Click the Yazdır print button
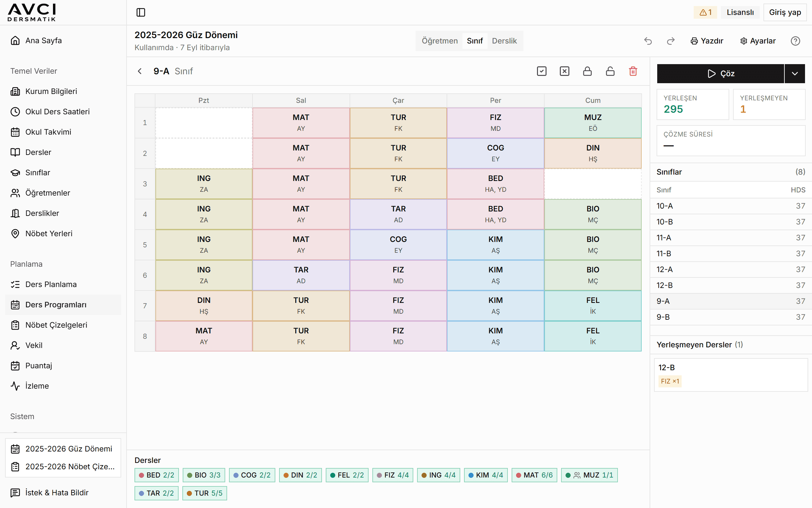Viewport: 812px width, 508px height. tap(707, 41)
